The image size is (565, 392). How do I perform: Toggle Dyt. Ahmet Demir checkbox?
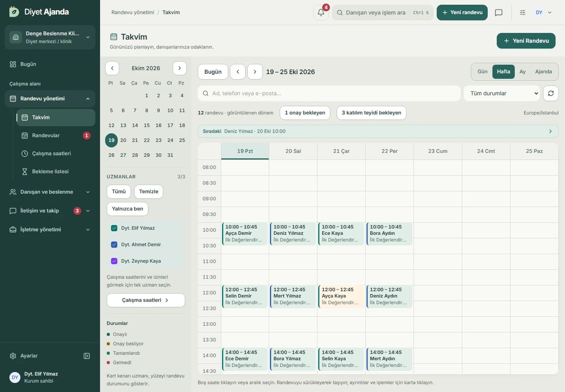click(x=114, y=245)
